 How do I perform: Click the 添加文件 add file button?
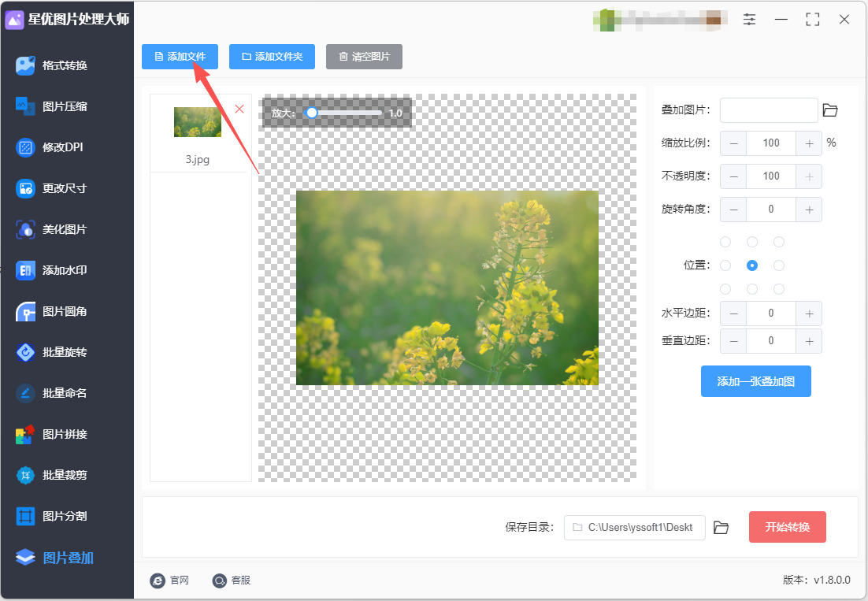(x=180, y=57)
